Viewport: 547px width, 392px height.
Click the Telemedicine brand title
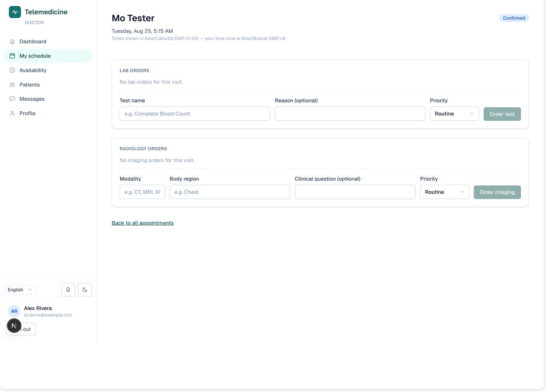coord(46,12)
